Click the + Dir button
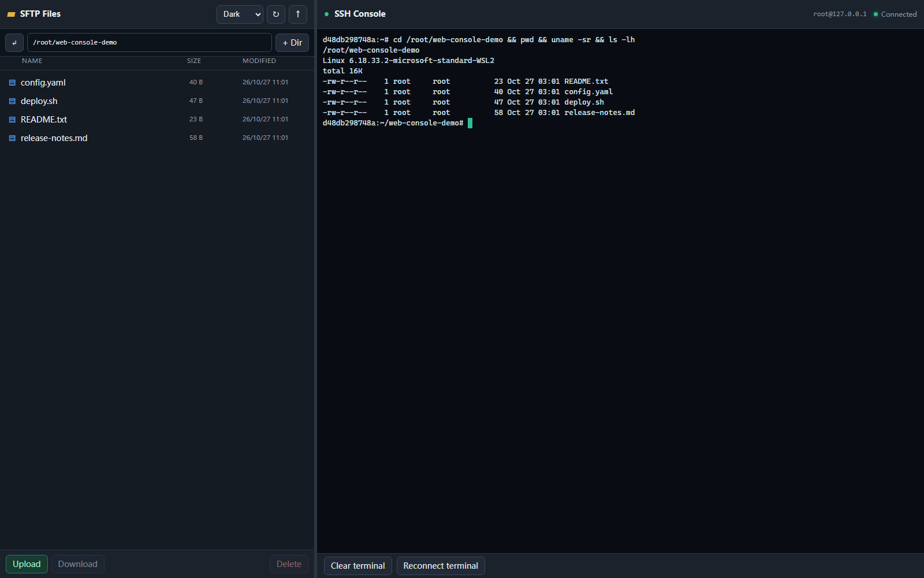The image size is (924, 578). (x=292, y=43)
